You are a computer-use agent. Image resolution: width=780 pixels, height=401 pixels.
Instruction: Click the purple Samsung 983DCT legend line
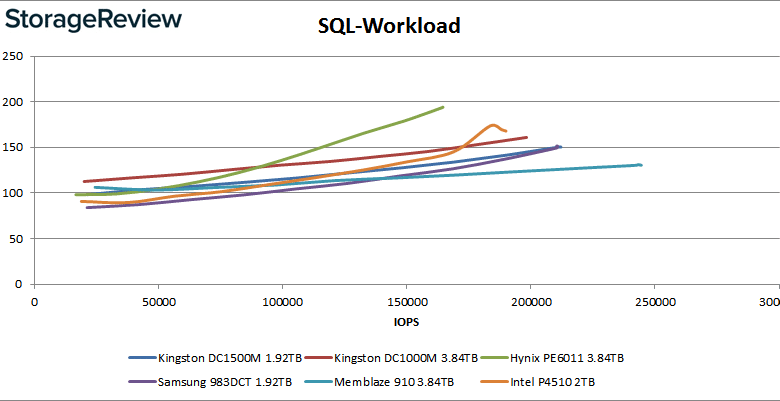142,382
